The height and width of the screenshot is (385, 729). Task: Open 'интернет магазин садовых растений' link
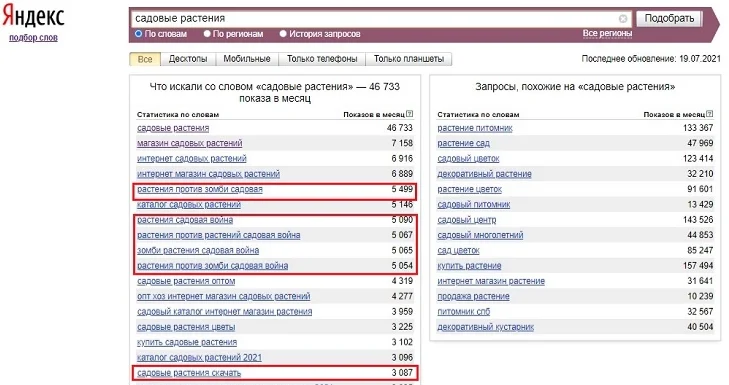coord(208,174)
